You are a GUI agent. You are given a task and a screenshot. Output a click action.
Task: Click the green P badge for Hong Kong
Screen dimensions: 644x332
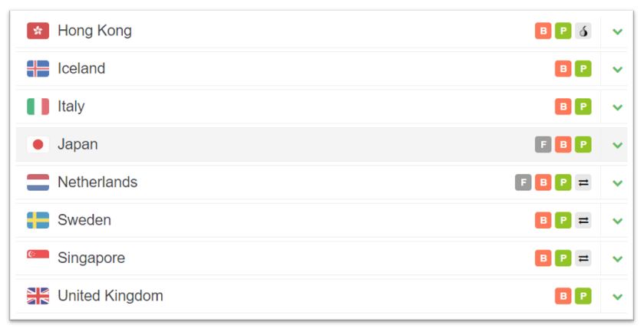click(x=563, y=31)
